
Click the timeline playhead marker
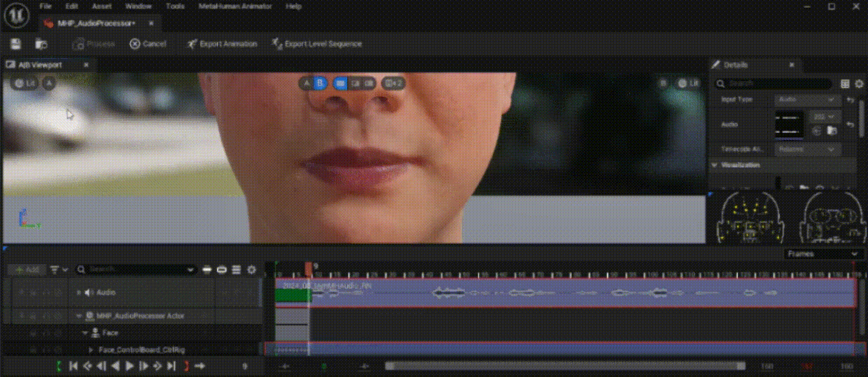click(309, 268)
